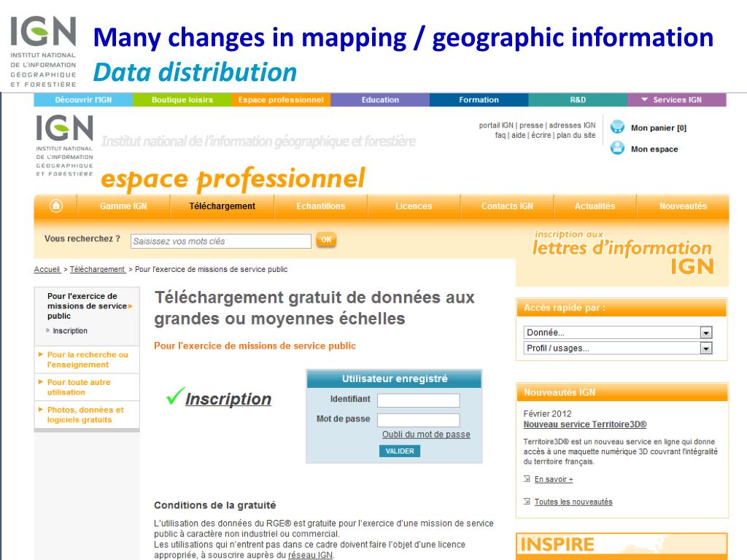The height and width of the screenshot is (560, 747).
Task: Click the plan du site link
Action: [x=576, y=135]
